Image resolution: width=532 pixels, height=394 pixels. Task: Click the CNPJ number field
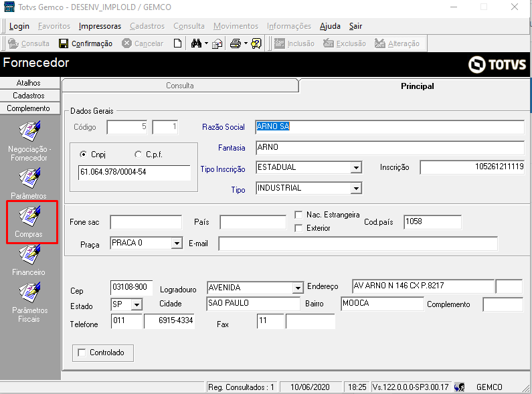click(134, 172)
